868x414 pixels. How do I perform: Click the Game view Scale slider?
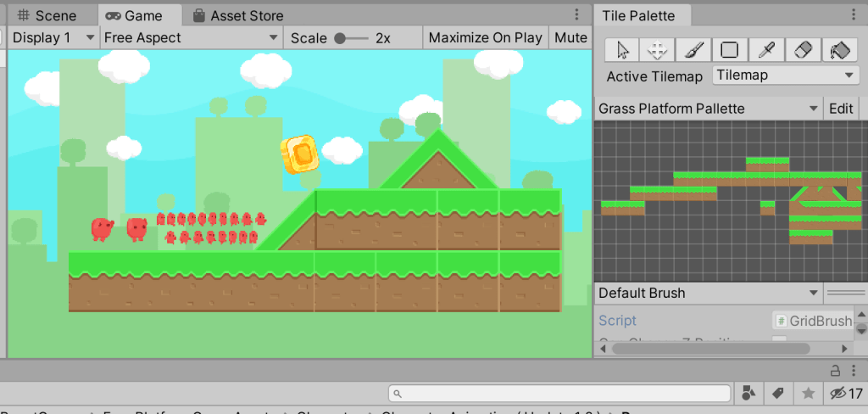tap(351, 37)
